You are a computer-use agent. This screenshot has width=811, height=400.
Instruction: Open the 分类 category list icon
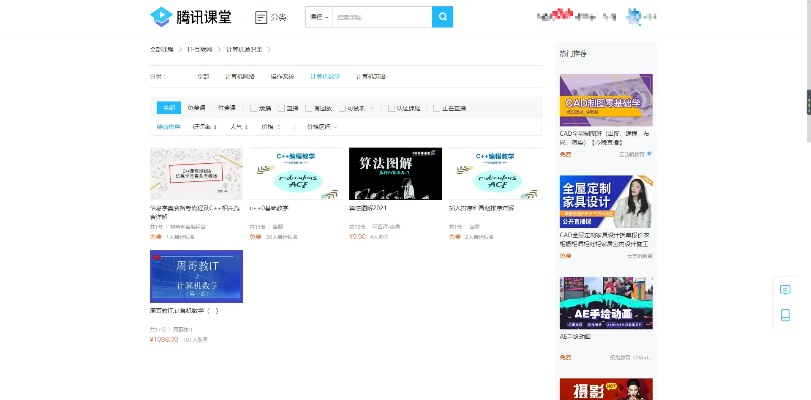(261, 18)
